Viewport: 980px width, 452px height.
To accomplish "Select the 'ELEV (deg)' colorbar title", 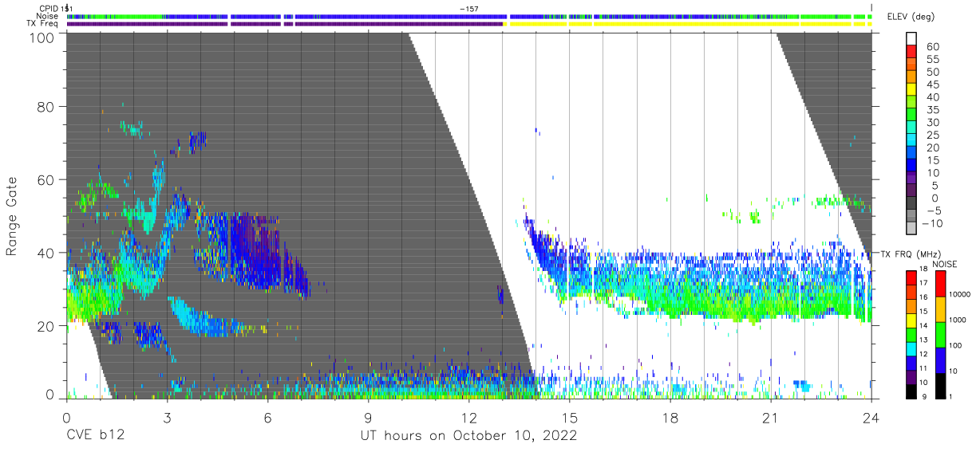I will (911, 17).
